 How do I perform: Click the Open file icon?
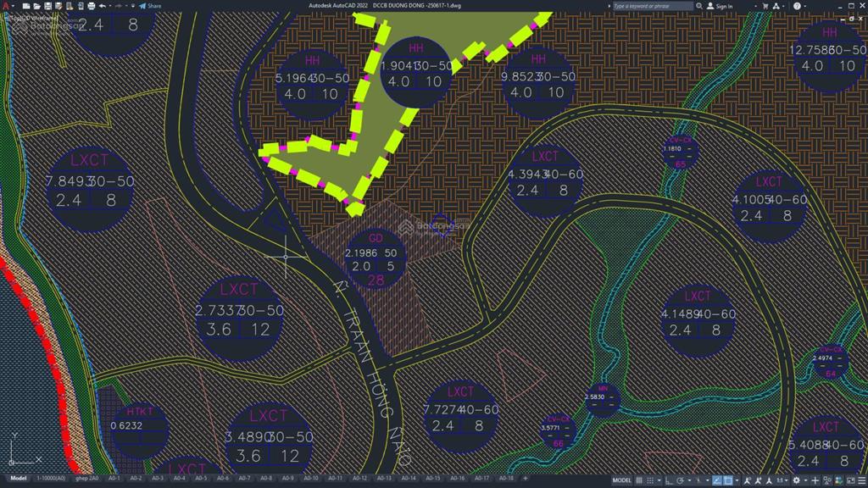[36, 6]
